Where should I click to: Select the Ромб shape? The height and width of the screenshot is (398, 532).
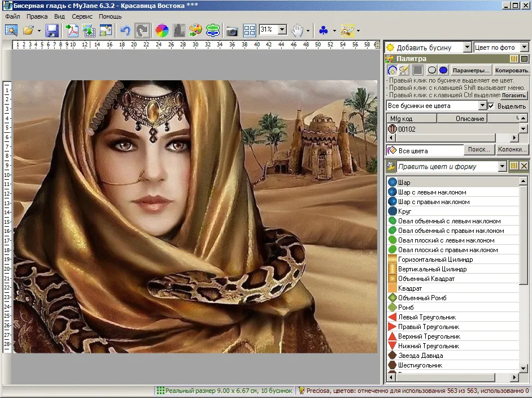pos(453,308)
